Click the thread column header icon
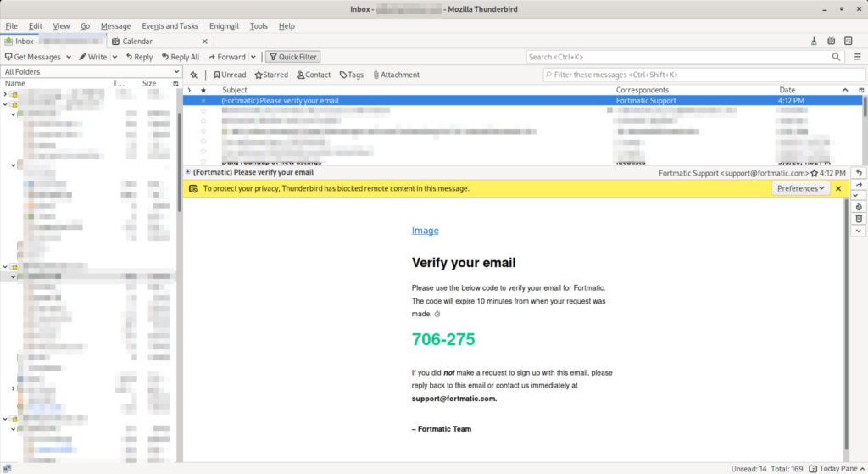The height and width of the screenshot is (474, 868). 189,90
